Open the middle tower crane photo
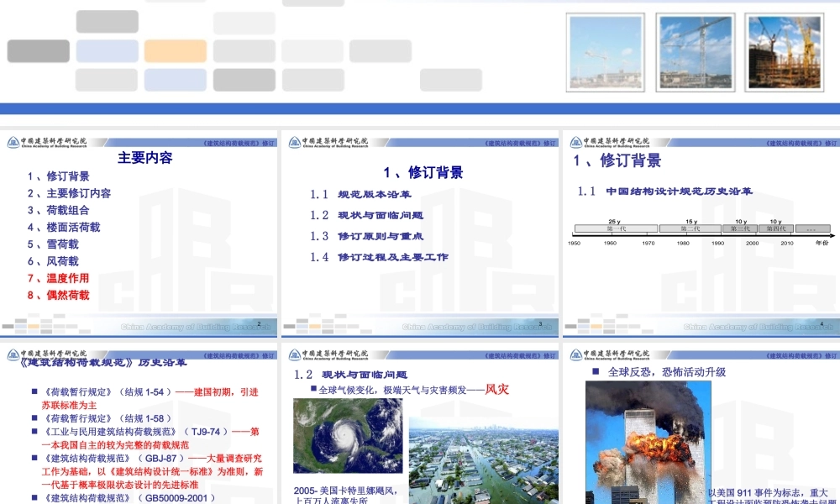The width and height of the screenshot is (840, 504). coord(696,52)
